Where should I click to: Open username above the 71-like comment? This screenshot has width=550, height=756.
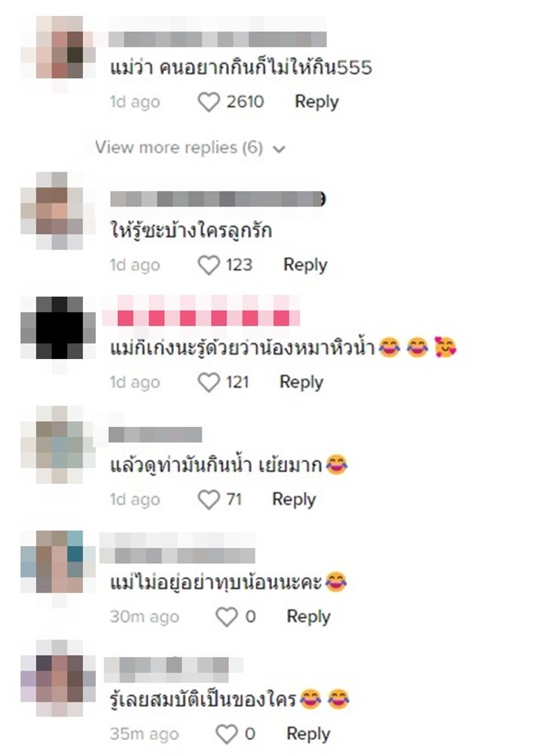coord(155,435)
